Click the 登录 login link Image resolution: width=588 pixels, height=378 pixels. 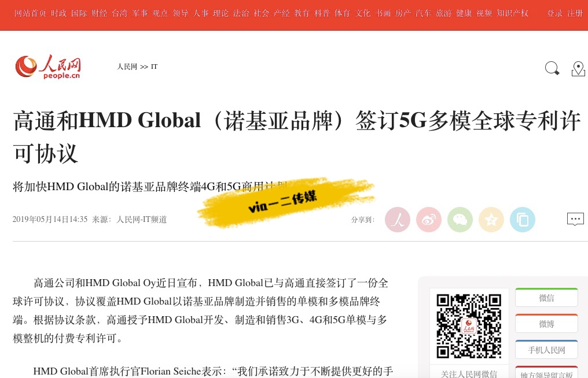click(x=554, y=13)
